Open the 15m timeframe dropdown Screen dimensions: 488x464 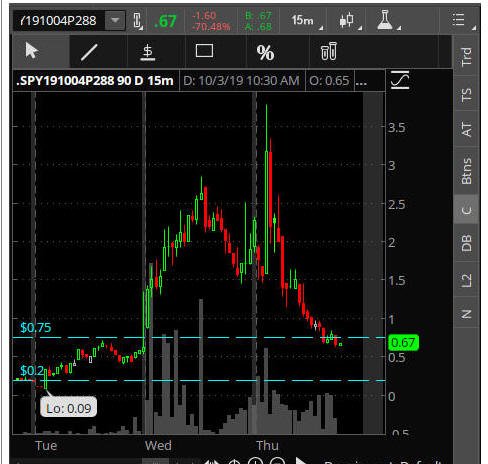tap(302, 20)
